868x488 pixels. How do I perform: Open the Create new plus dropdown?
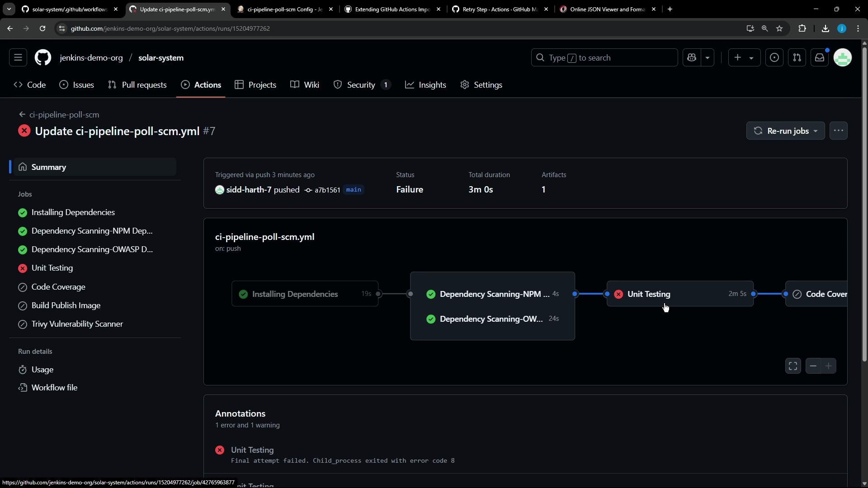pos(744,58)
